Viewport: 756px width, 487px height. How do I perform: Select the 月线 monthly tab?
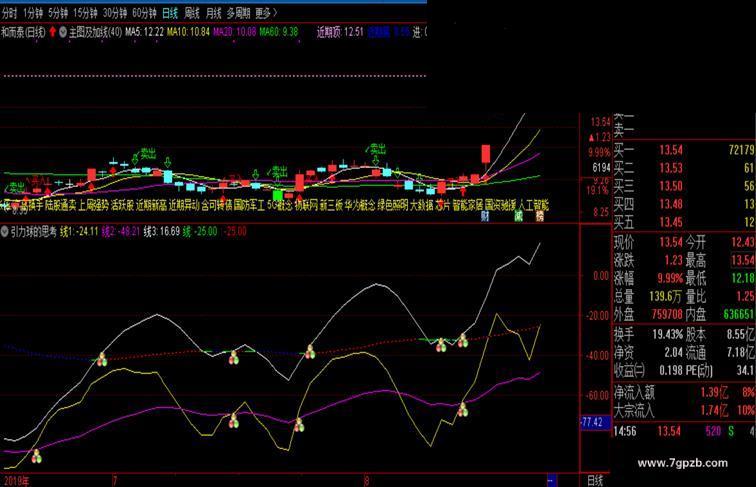213,14
